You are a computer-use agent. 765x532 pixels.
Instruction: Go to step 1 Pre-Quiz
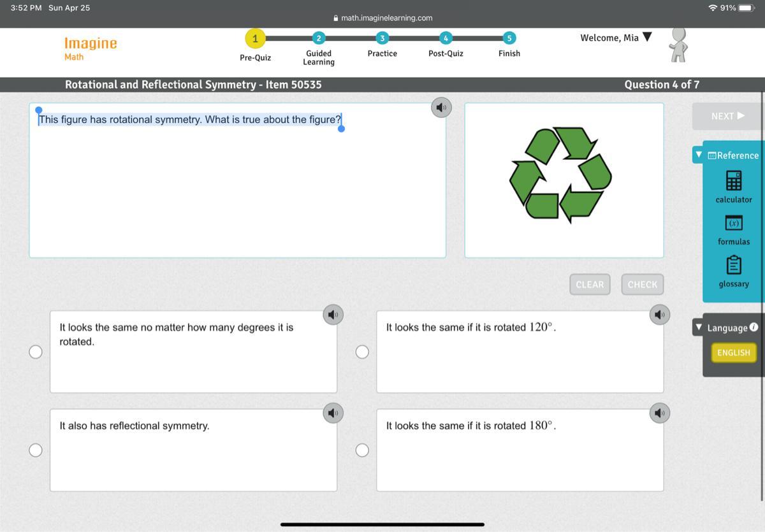click(255, 39)
